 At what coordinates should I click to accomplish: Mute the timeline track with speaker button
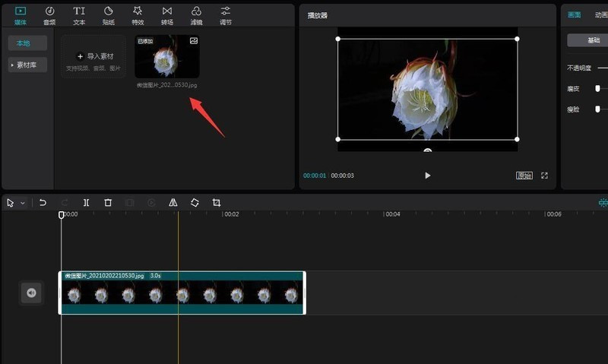[x=31, y=293]
